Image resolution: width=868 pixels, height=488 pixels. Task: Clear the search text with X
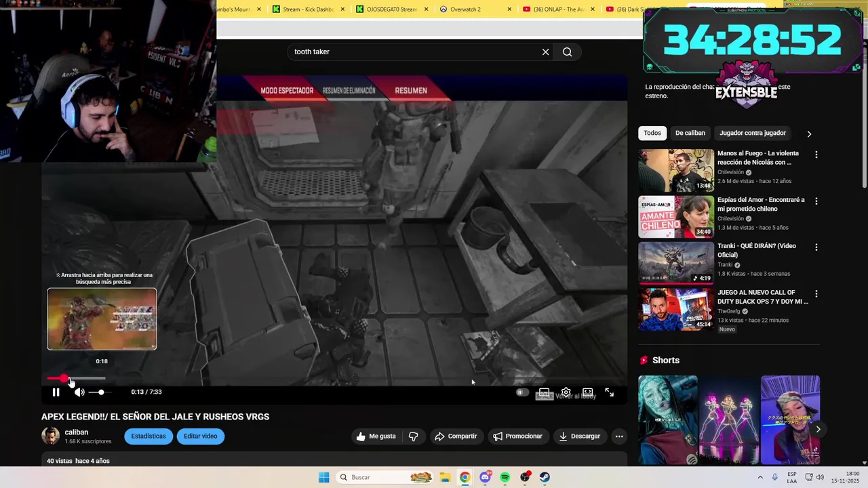tap(545, 52)
